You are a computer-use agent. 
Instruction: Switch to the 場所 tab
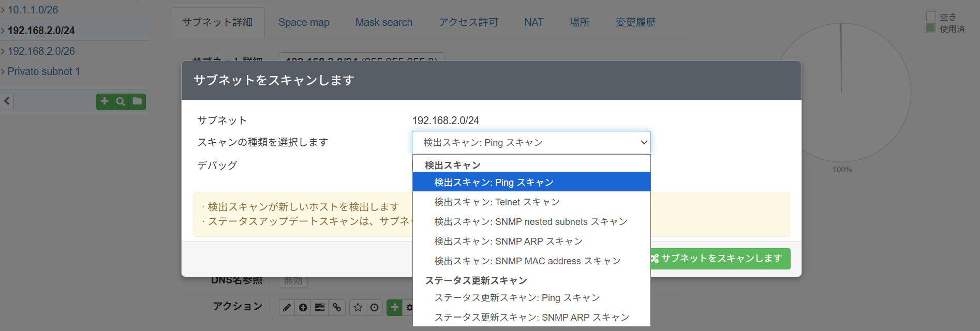(580, 22)
